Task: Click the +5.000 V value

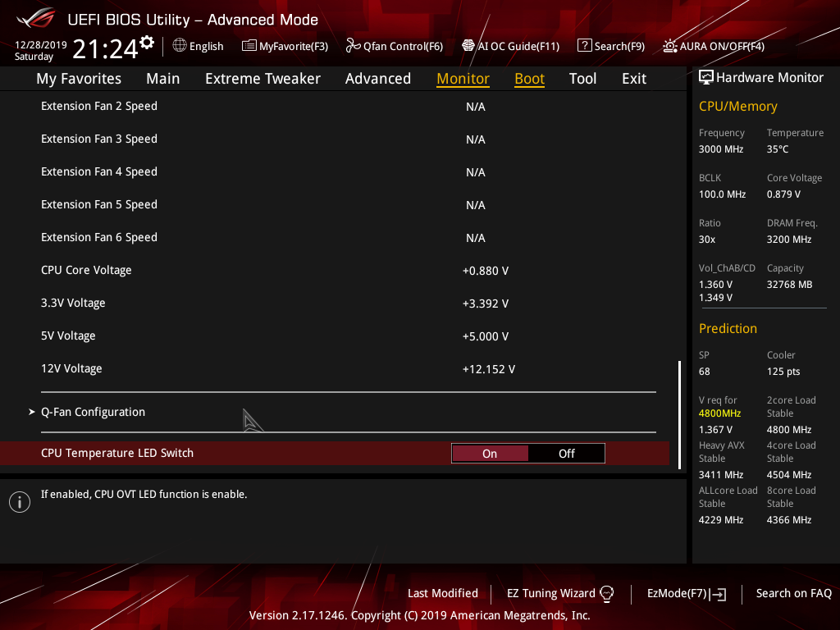Action: point(486,336)
